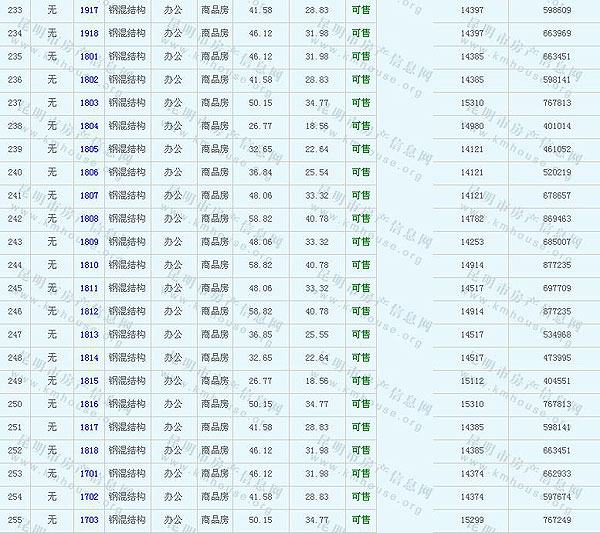This screenshot has width=600, height=533.
Task: Open room 1918 details link
Action: tap(89, 33)
